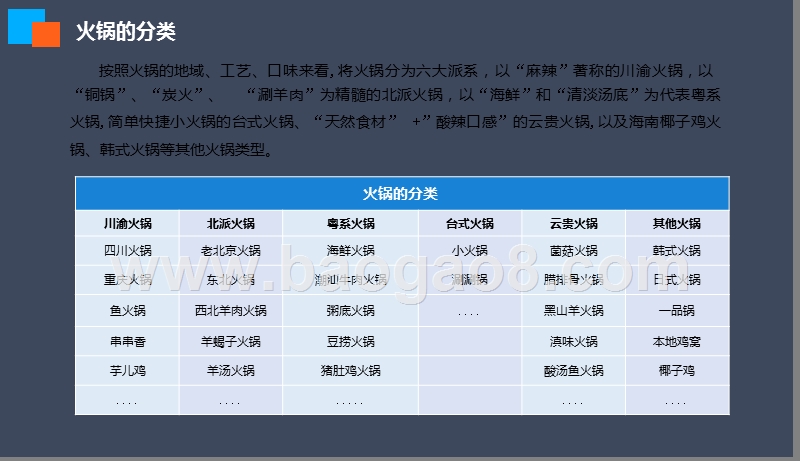
Task: Click the paragraph line starting 按照火锅的地域
Action: tap(406, 70)
